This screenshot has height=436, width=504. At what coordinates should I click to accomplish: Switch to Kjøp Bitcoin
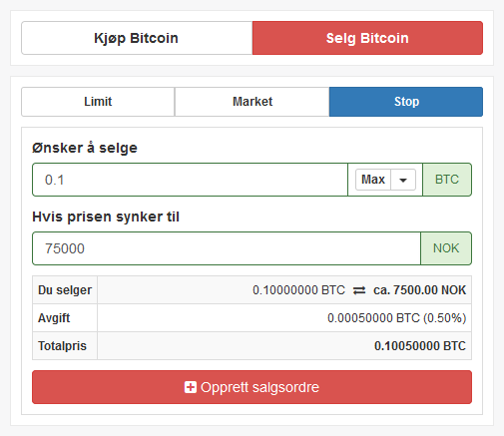tap(137, 38)
